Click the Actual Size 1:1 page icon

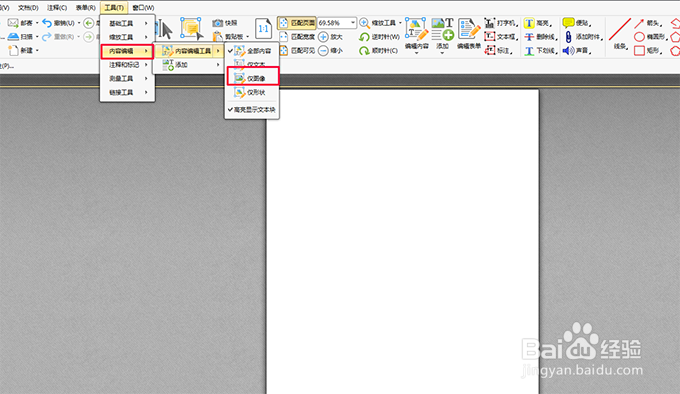coord(263,29)
